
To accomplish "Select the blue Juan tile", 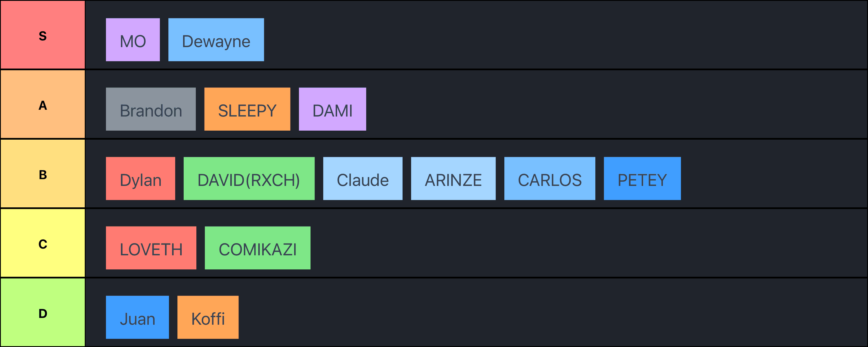I will click(x=137, y=317).
